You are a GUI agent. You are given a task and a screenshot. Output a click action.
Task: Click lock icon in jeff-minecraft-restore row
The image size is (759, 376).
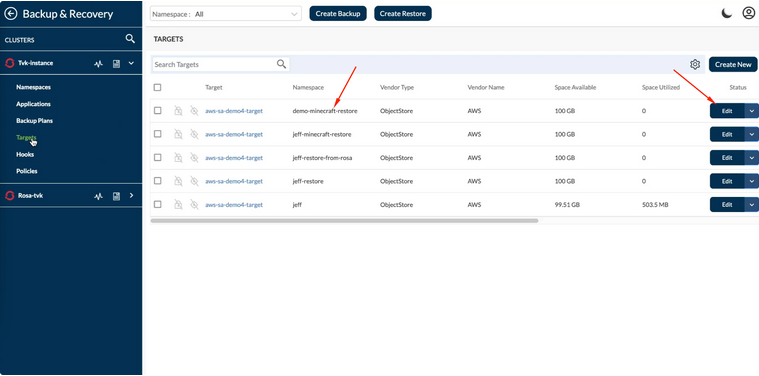178,134
